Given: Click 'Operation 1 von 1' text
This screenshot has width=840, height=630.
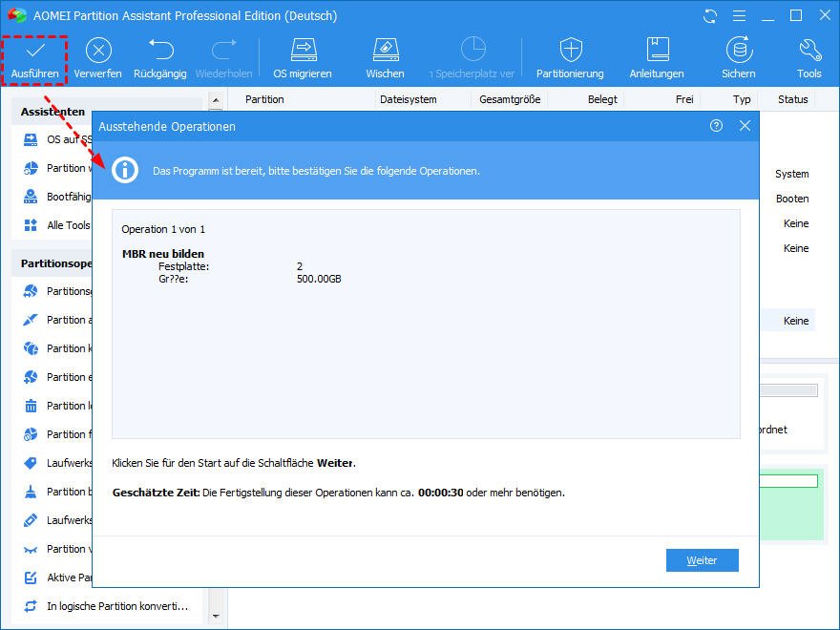Looking at the screenshot, I should point(163,229).
